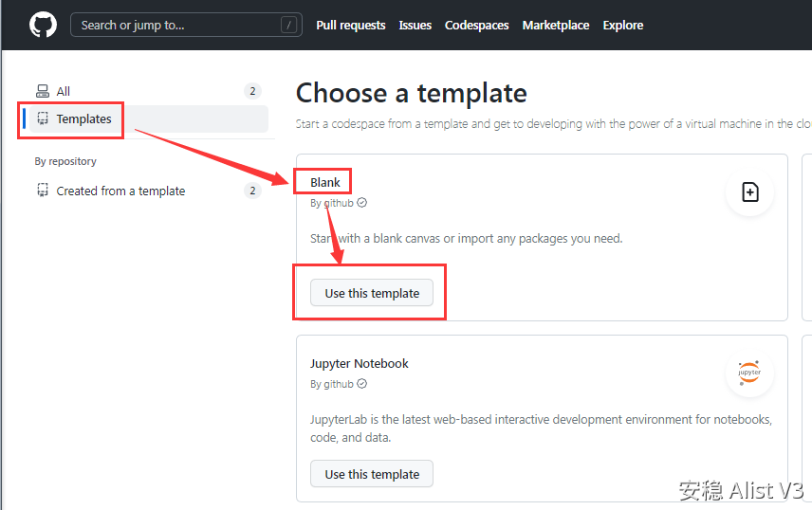Use this template for Jupyter Notebook
Screen dimensions: 812x510
[x=372, y=474]
